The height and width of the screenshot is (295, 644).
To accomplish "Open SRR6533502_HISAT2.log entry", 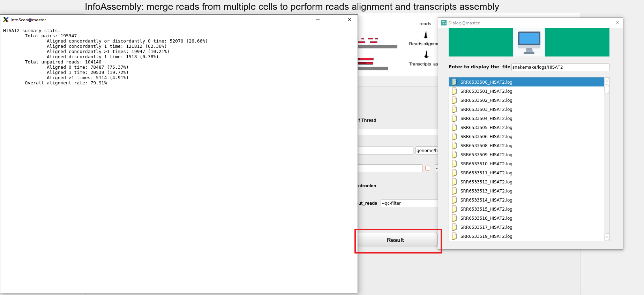I will pyautogui.click(x=526, y=100).
